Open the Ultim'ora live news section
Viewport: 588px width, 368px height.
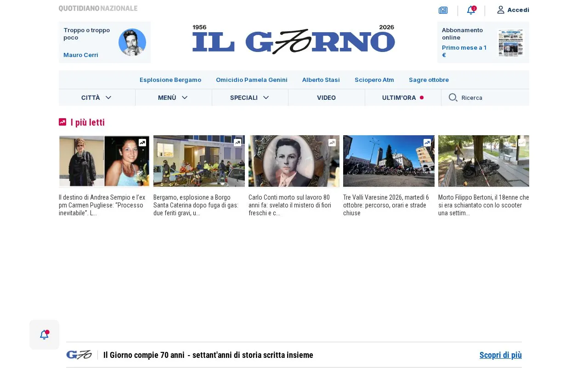click(403, 98)
